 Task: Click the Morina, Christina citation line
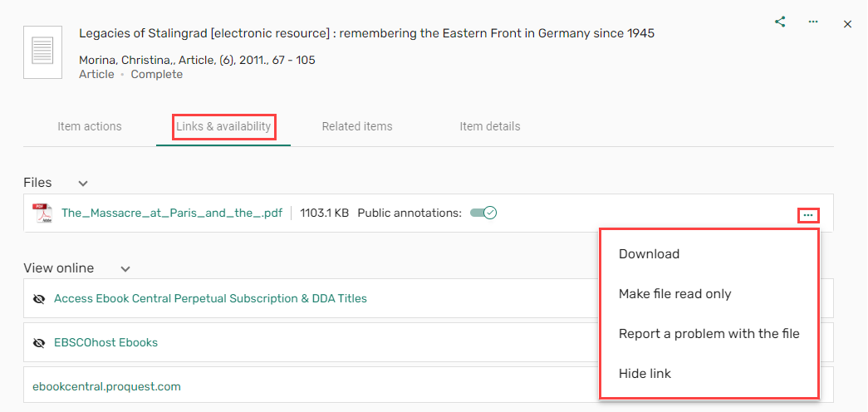coord(197,61)
